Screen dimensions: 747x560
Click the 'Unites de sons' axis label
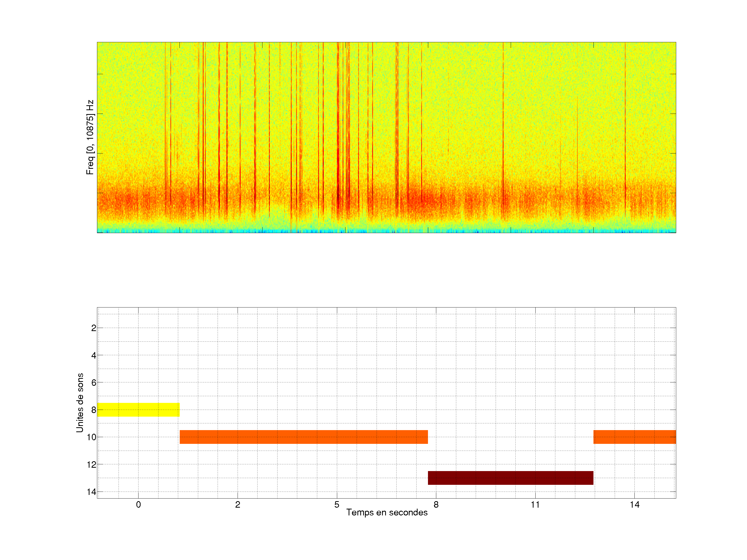click(80, 403)
